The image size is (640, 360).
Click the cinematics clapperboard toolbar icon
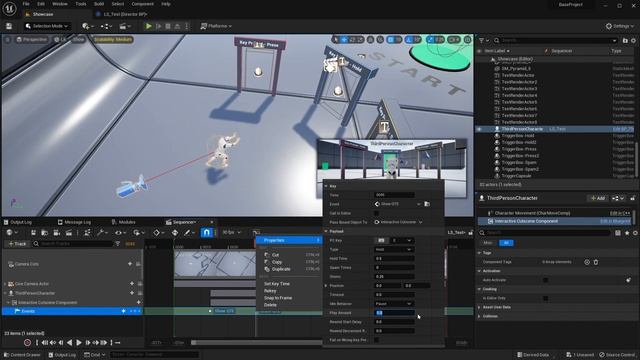pyautogui.click(x=124, y=26)
